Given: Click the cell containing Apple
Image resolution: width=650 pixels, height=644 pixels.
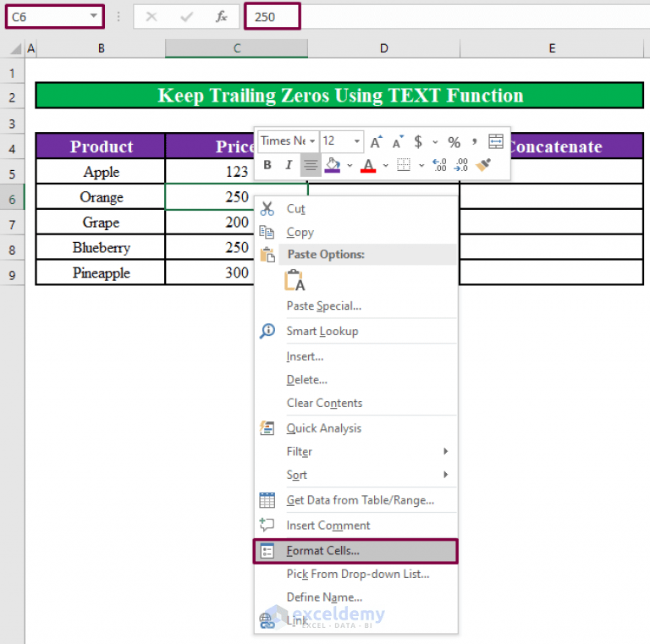Looking at the screenshot, I should (x=101, y=172).
